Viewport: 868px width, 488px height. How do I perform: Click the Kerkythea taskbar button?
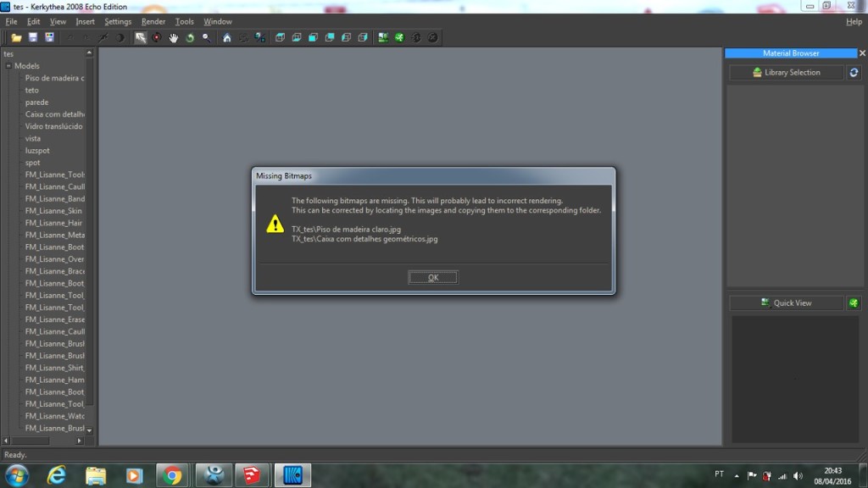click(x=292, y=475)
